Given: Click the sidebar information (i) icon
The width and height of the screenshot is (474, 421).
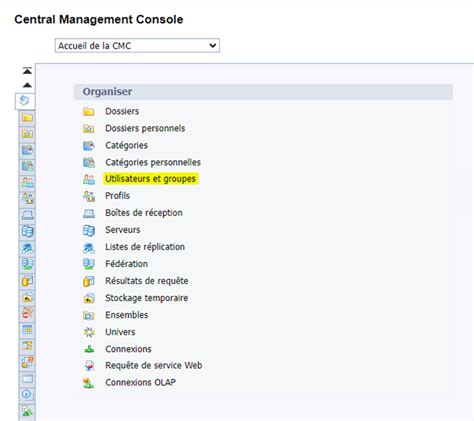Looking at the screenshot, I should (x=27, y=395).
